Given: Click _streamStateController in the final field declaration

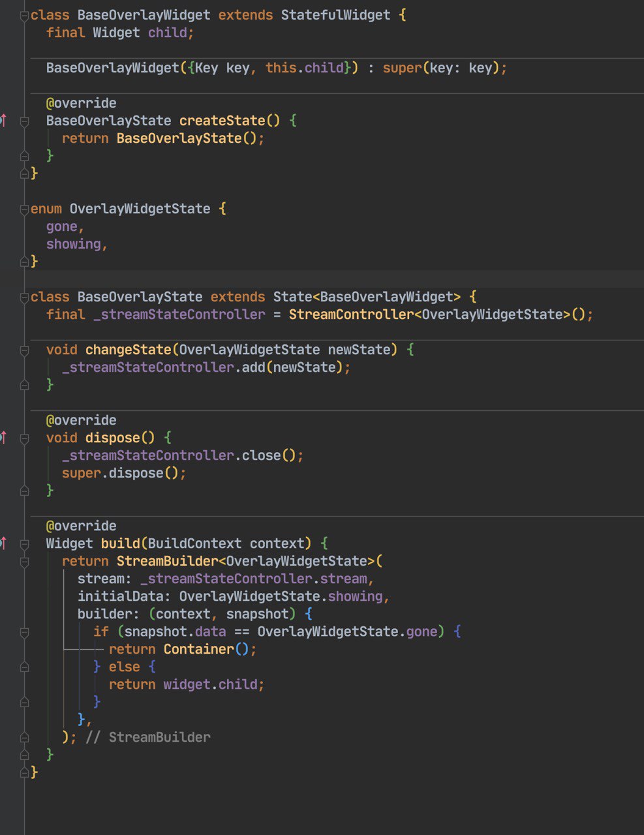Looking at the screenshot, I should click(x=179, y=314).
